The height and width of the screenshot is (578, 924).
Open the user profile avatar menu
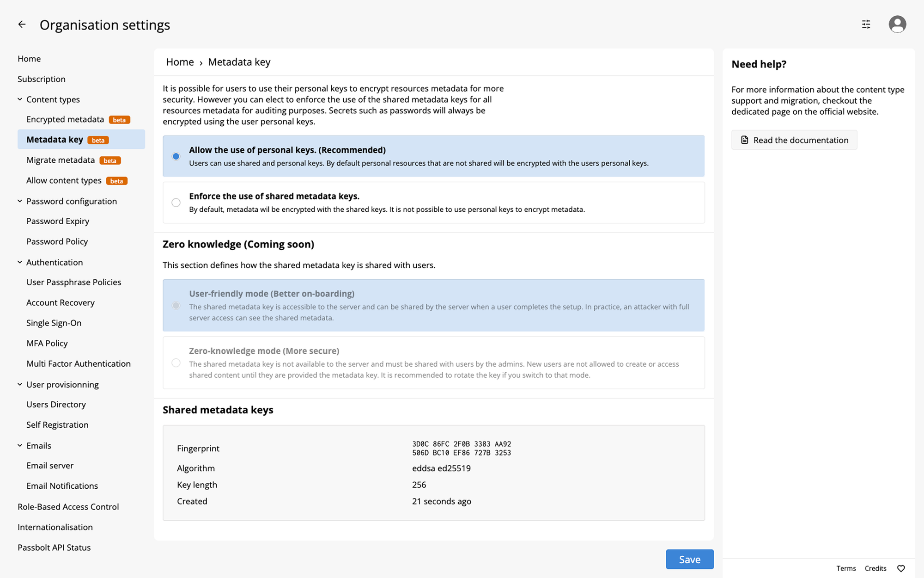897,24
